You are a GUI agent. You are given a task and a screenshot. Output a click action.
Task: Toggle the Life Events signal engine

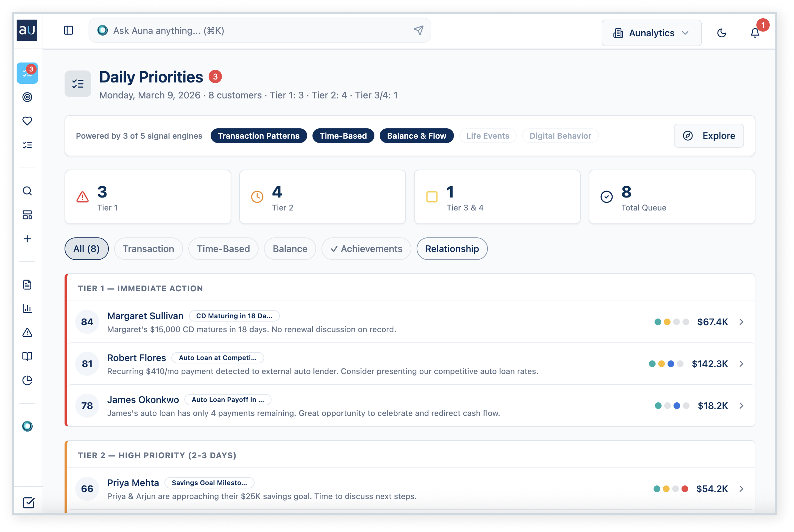[x=488, y=136]
